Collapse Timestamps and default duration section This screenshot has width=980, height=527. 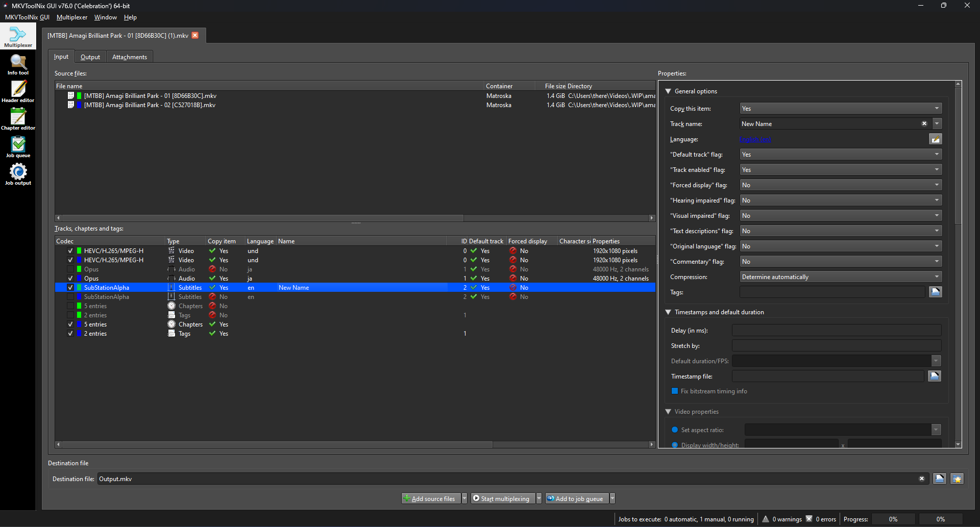coord(668,312)
